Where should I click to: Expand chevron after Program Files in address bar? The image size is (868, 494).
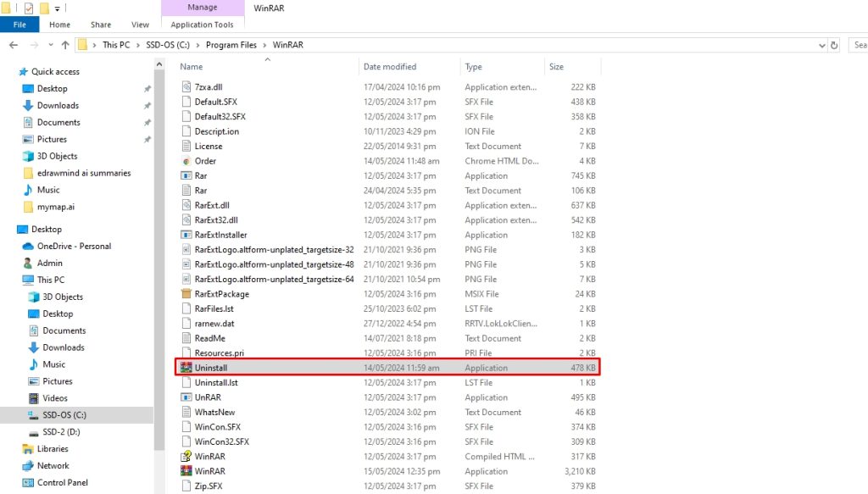264,45
